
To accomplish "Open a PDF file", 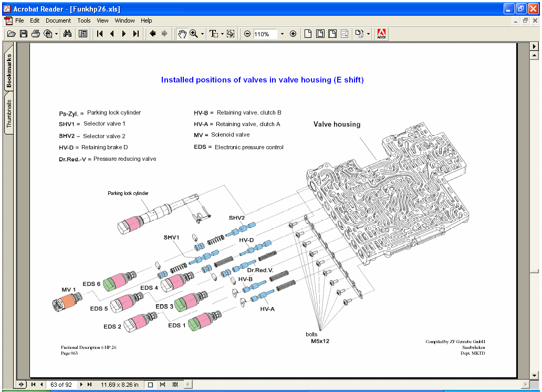I will coord(12,34).
